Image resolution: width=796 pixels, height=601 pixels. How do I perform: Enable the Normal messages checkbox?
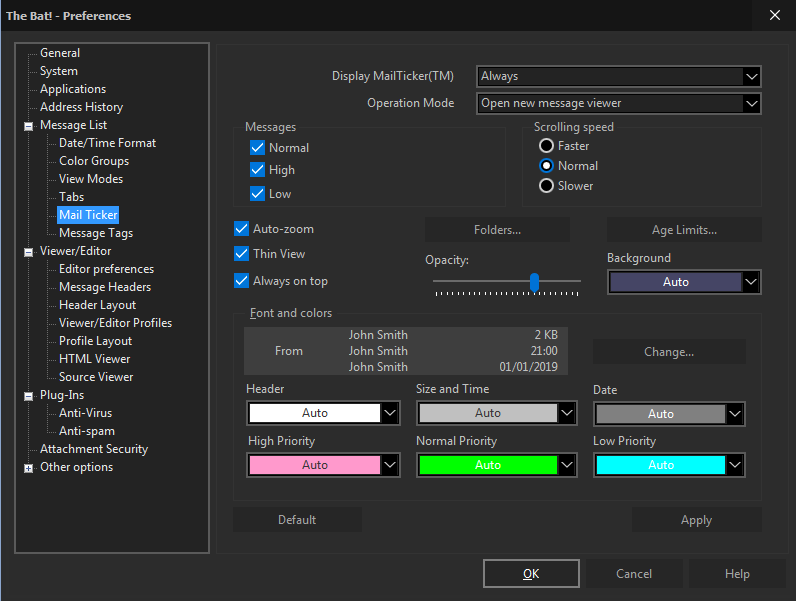click(257, 148)
